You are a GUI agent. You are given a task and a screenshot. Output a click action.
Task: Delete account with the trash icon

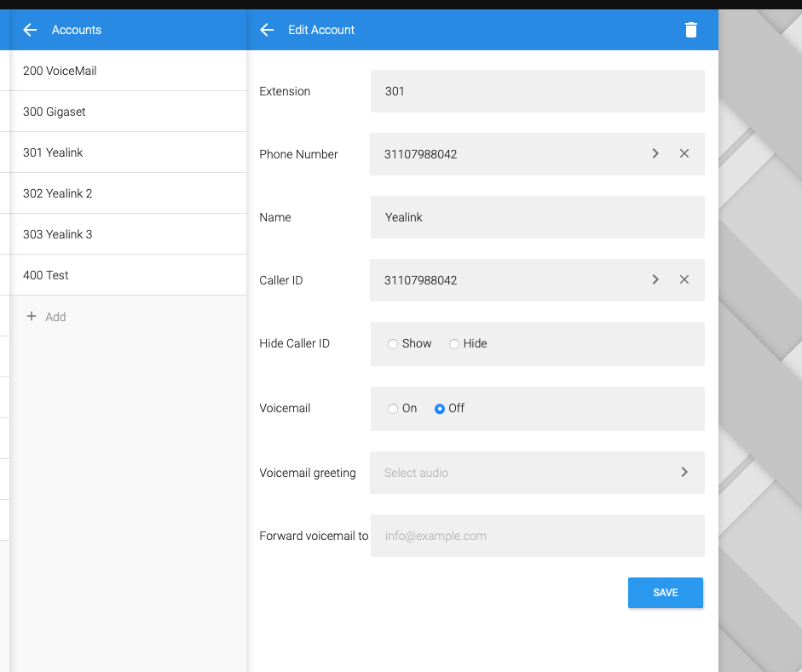(690, 30)
